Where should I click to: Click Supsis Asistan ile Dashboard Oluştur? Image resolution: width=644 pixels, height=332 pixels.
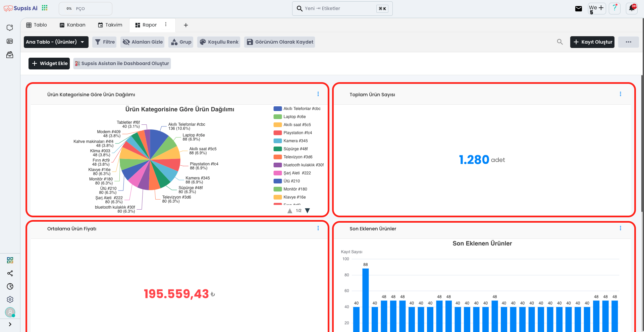122,63
